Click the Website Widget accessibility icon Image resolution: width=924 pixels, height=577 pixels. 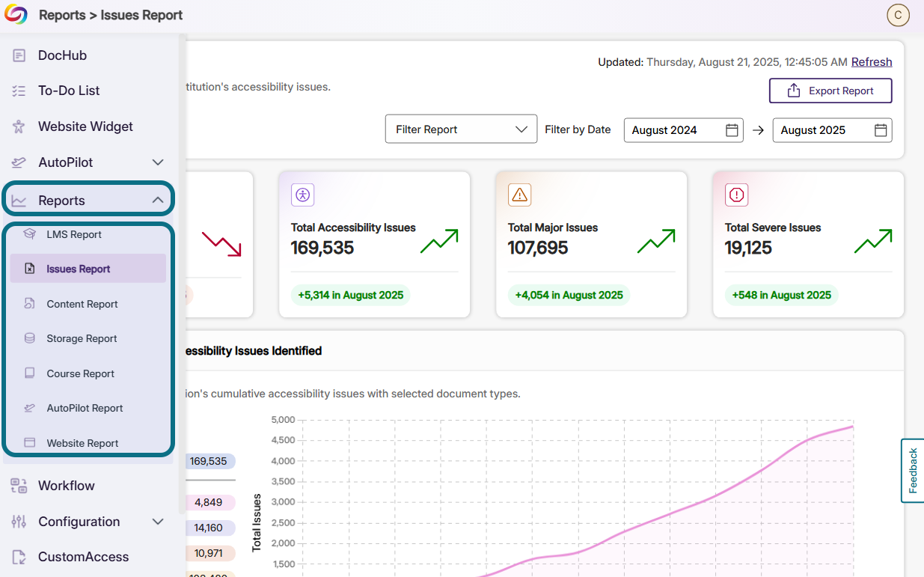(19, 126)
